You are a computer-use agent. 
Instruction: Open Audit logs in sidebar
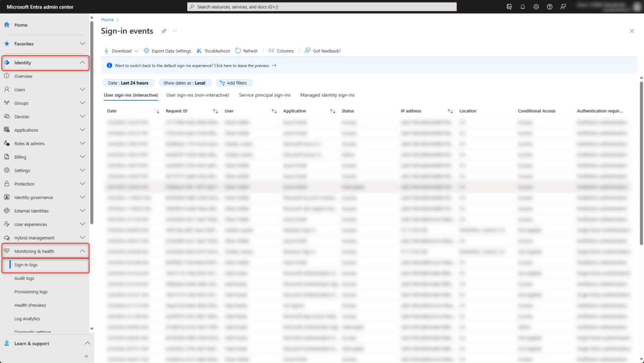pyautogui.click(x=24, y=278)
